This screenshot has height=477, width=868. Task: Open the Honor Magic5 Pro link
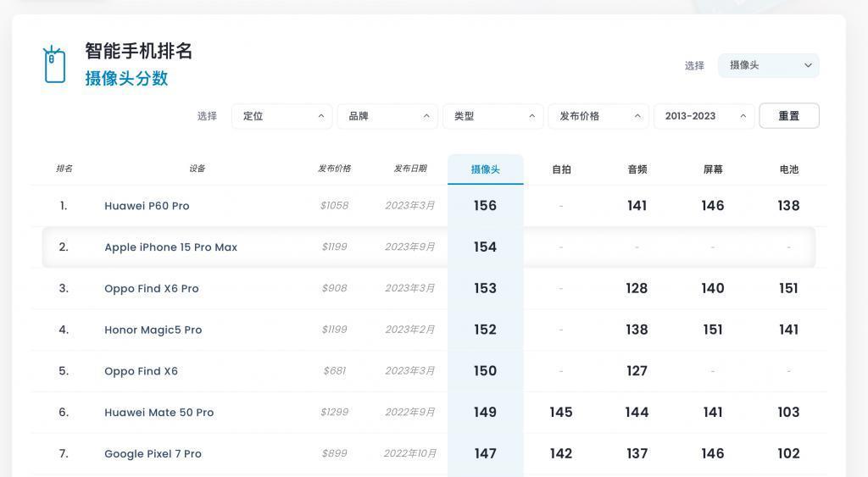[153, 330]
